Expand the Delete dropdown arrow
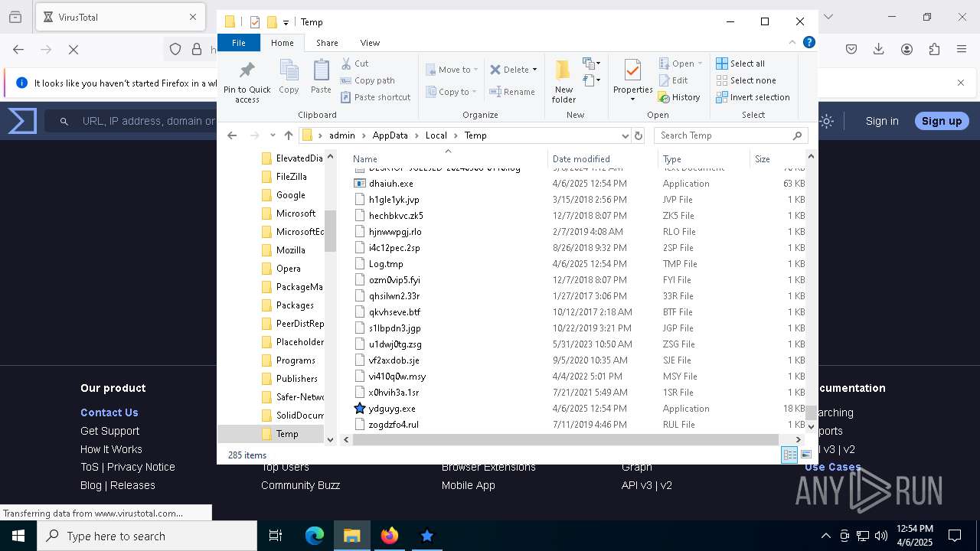The height and width of the screenshot is (551, 980). point(534,70)
